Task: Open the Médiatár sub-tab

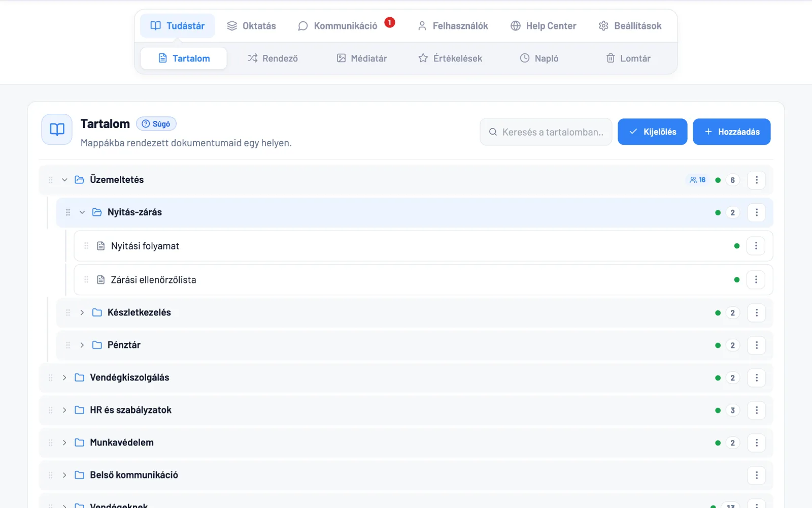Action: click(x=362, y=58)
